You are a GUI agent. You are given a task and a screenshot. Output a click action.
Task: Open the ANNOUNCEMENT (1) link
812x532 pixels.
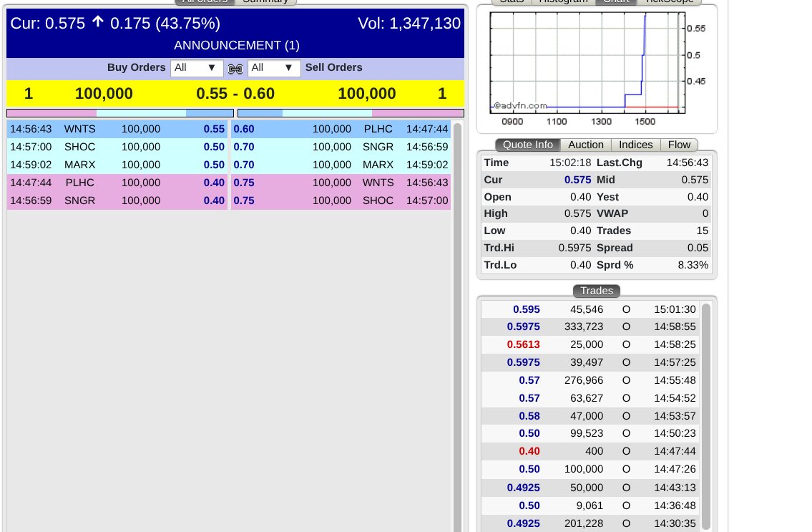237,45
